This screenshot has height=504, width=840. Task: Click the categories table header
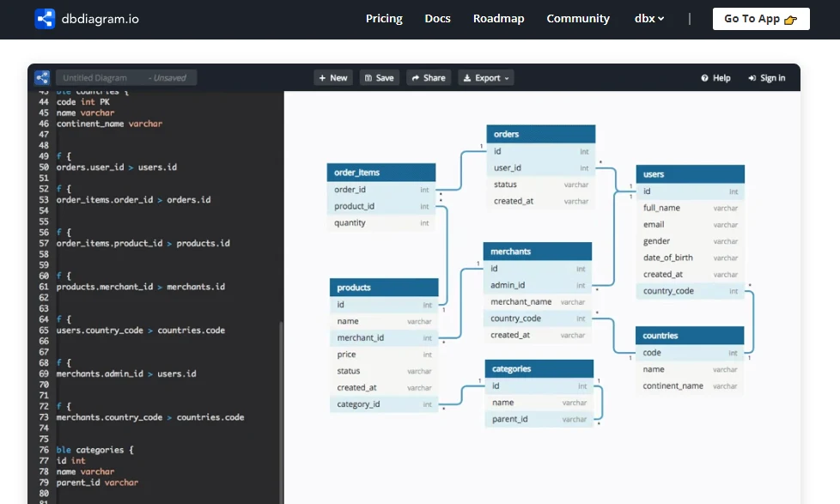click(539, 368)
